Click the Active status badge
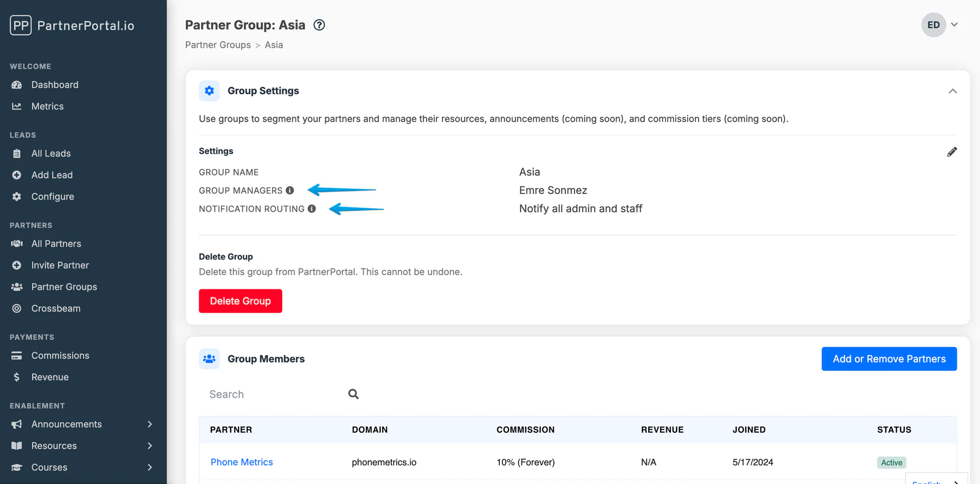Screen dimensions: 980x484 (x=891, y=462)
